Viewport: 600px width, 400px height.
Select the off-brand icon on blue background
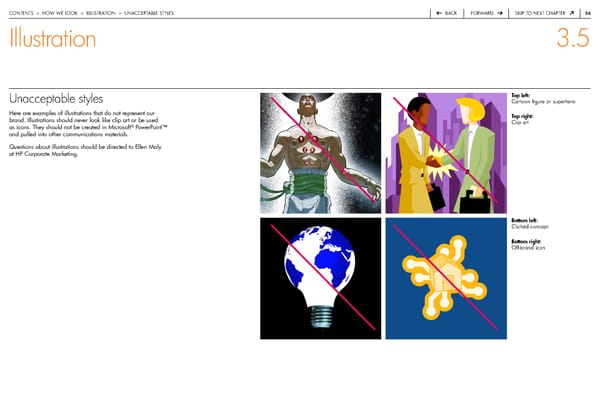coord(446,279)
